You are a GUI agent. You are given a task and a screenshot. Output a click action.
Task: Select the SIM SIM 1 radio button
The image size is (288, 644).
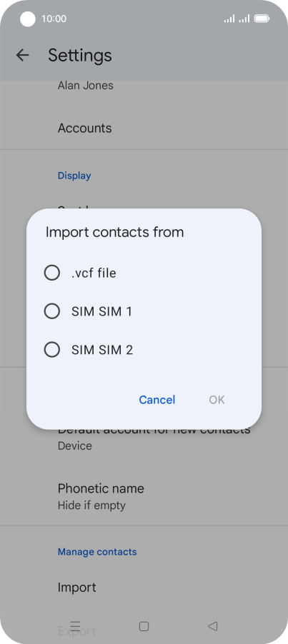(52, 311)
